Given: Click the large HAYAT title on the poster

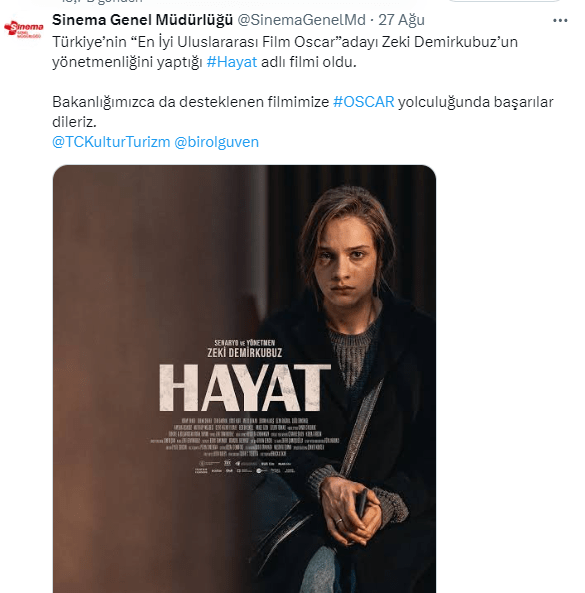Looking at the screenshot, I should point(245,388).
